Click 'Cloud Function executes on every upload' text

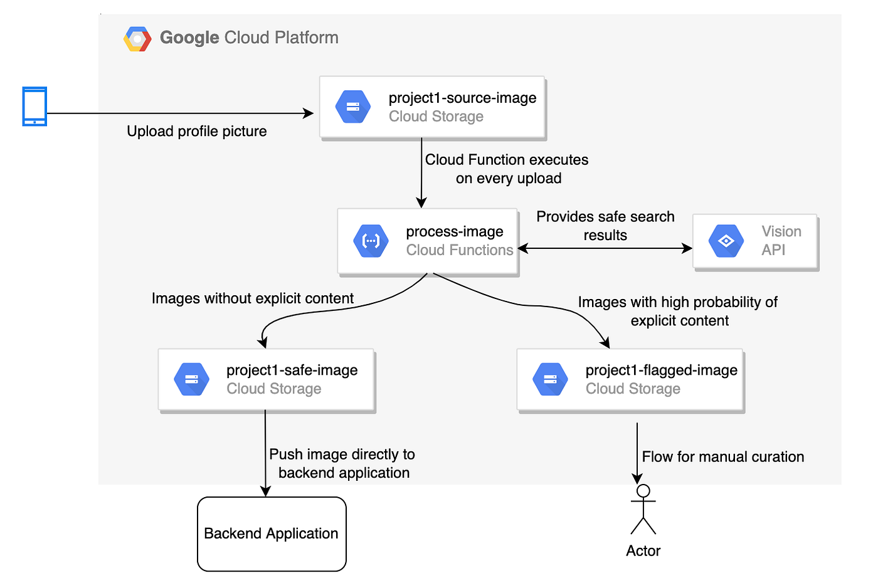(507, 169)
